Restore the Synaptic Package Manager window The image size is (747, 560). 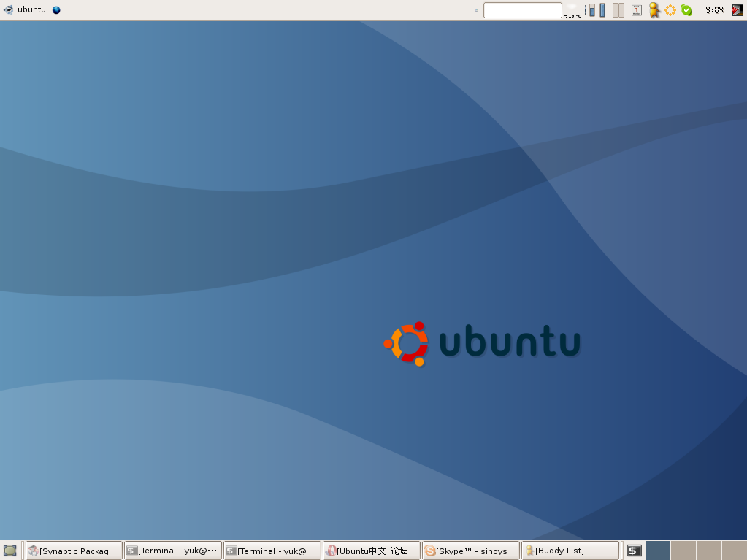(74, 551)
